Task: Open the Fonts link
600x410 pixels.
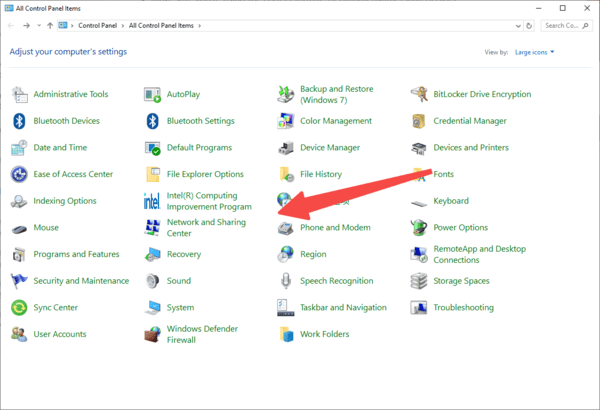Action: click(443, 174)
